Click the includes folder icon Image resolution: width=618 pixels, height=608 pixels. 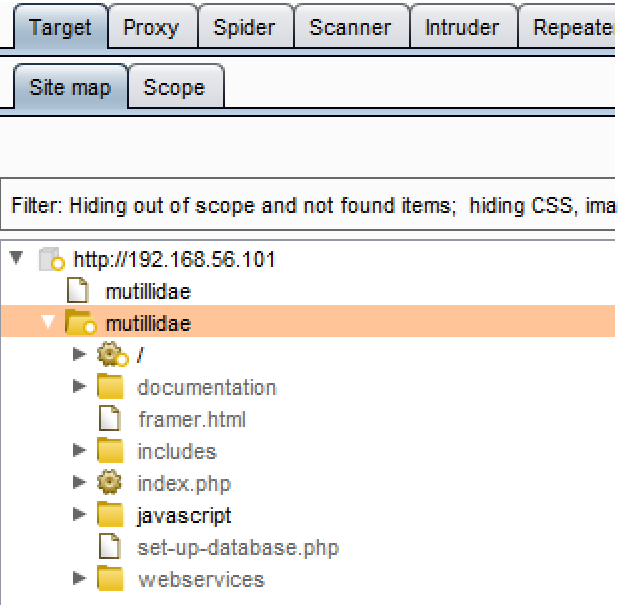[110, 452]
